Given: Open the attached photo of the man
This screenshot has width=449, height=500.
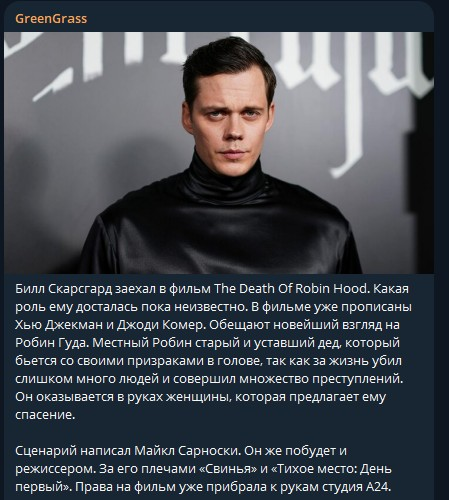Looking at the screenshot, I should click(219, 153).
